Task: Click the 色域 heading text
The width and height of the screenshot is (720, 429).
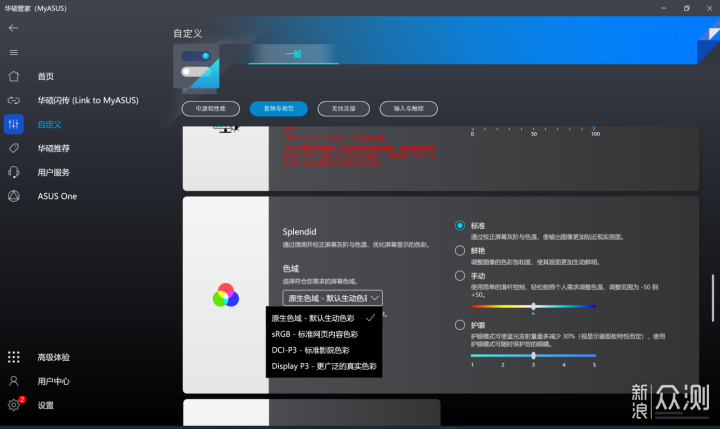Action: pos(291,268)
